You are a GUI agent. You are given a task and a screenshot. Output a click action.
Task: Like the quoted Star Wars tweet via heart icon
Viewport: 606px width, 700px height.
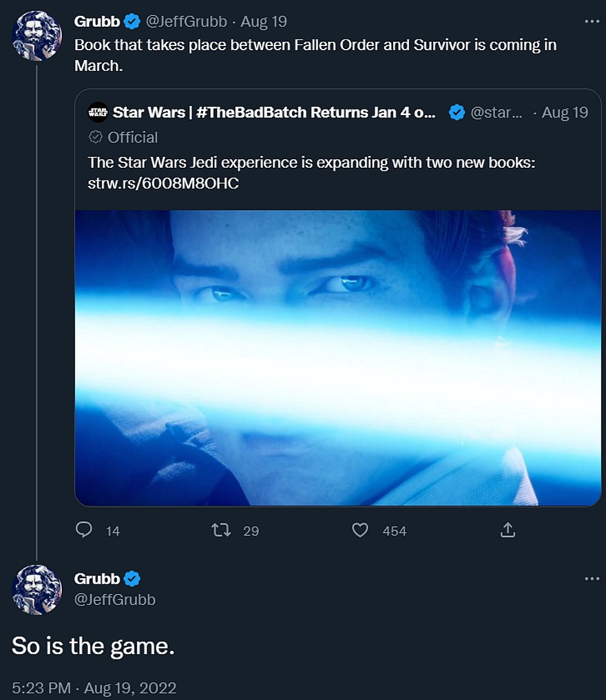pos(361,530)
